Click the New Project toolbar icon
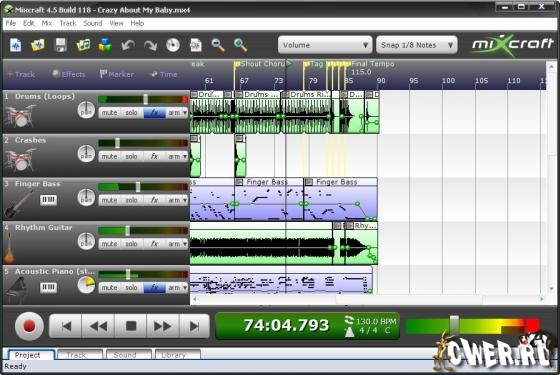 [16, 45]
